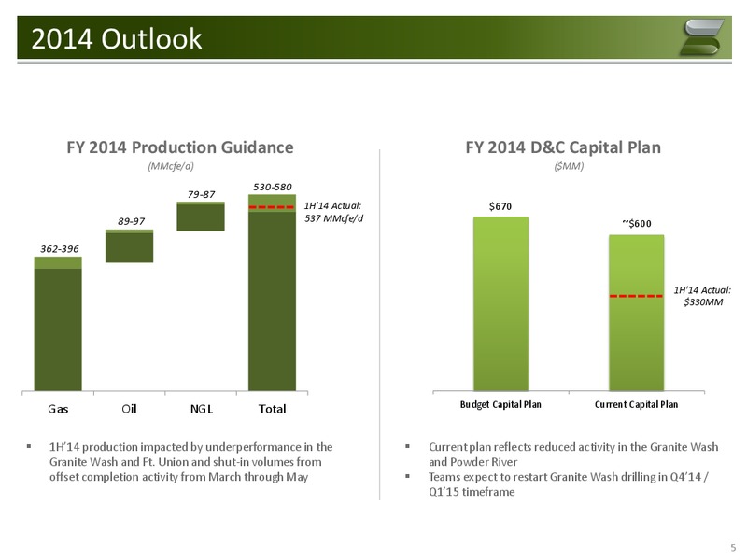This screenshot has width=747, height=560.
Task: Click the "~$600" data label
Action: 637,223
